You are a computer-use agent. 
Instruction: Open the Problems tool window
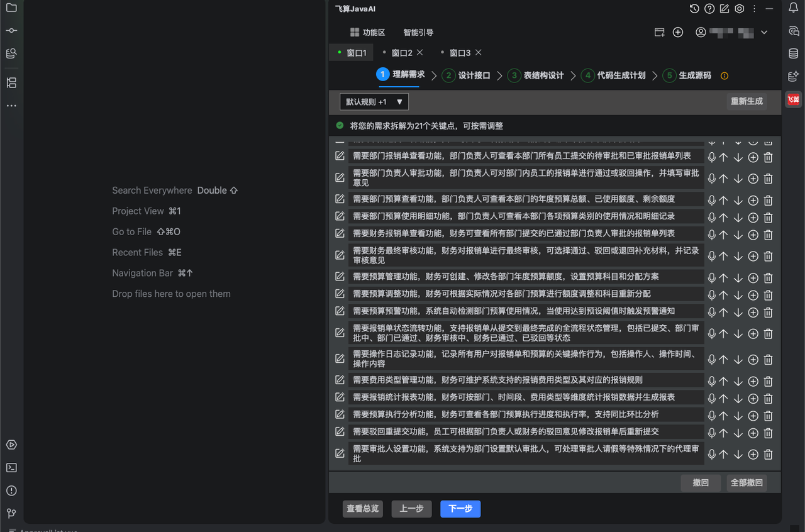click(11, 490)
